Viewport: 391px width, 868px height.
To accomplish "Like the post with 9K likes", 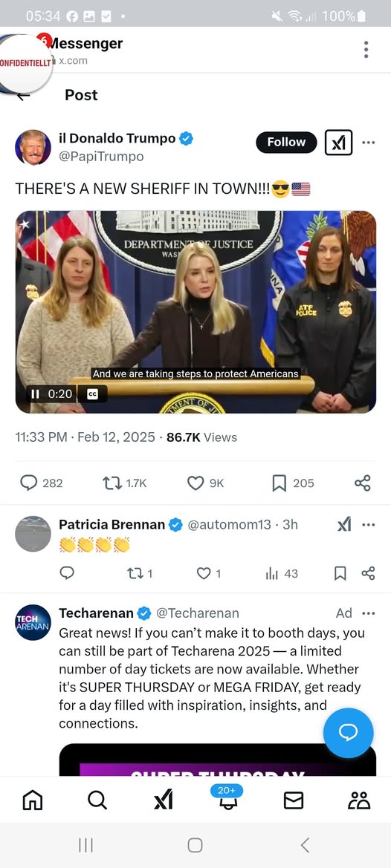I will 195,483.
